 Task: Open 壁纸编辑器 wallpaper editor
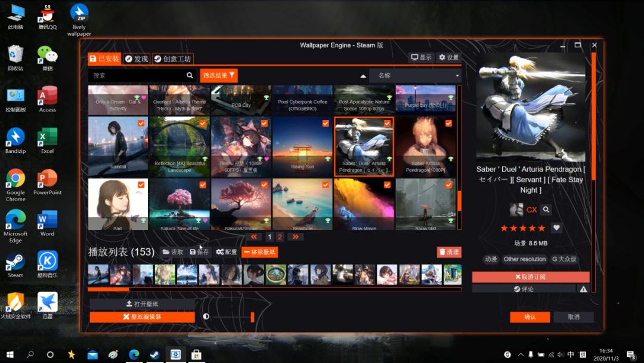tap(142, 317)
